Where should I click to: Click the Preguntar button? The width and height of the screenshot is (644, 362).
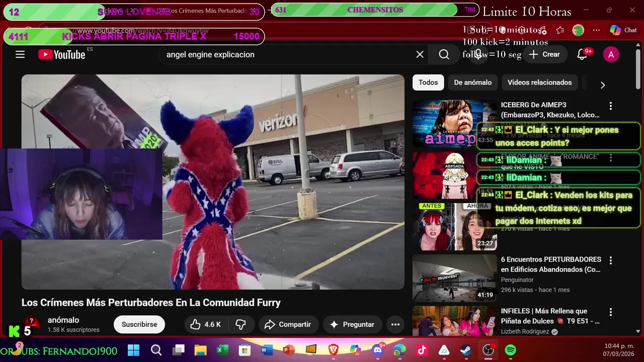click(352, 324)
